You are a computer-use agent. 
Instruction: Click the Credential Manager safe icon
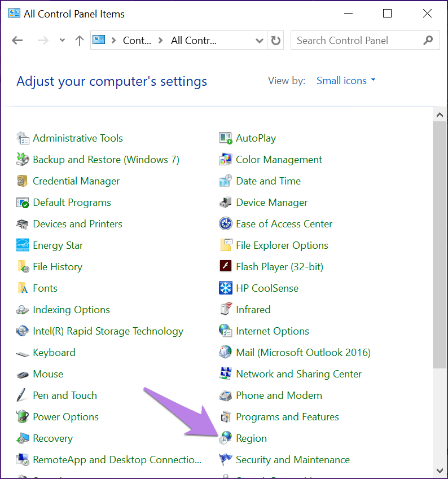pyautogui.click(x=23, y=181)
